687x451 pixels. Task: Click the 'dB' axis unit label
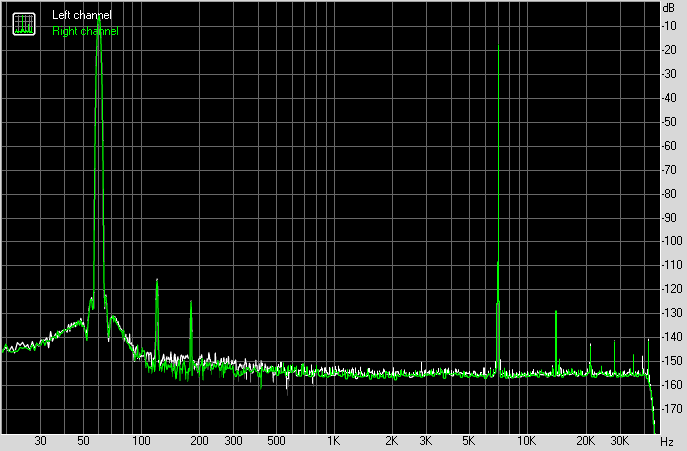pyautogui.click(x=669, y=8)
